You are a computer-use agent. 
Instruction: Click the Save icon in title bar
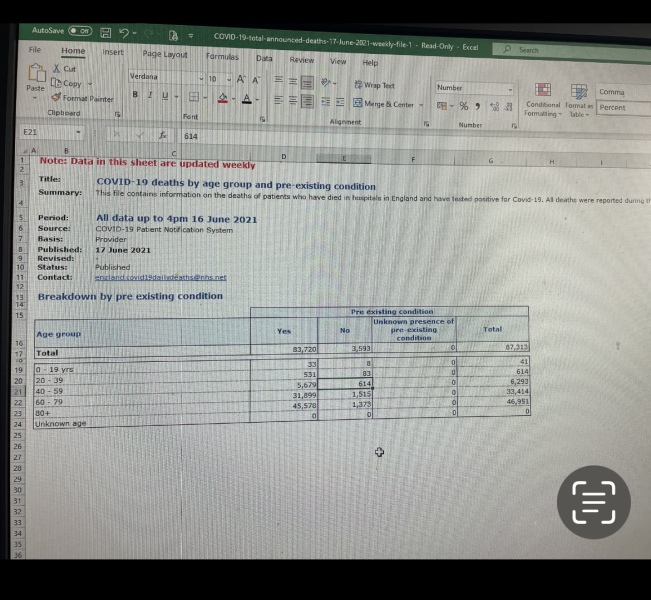(103, 32)
